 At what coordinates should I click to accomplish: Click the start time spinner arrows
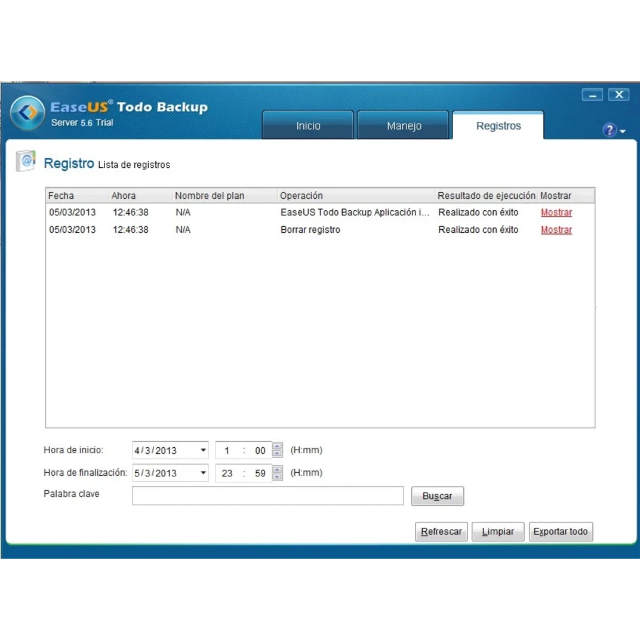(x=277, y=450)
